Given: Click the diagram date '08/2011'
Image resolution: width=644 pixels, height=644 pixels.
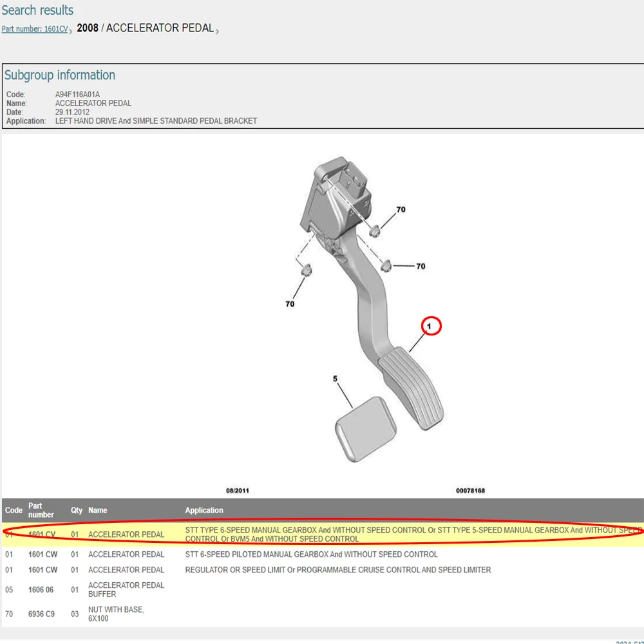Looking at the screenshot, I should tap(238, 490).
